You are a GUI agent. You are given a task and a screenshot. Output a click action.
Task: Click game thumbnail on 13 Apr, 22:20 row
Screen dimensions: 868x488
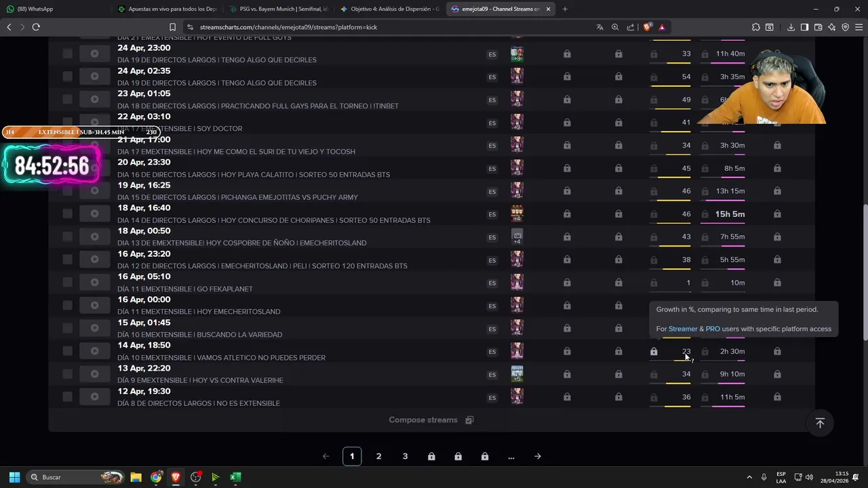tap(517, 374)
